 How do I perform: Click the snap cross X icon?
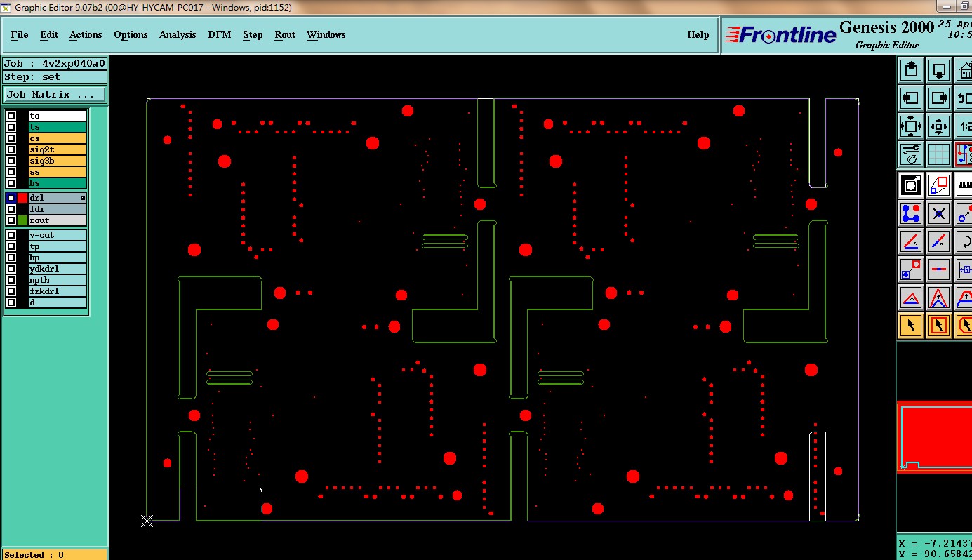[939, 213]
